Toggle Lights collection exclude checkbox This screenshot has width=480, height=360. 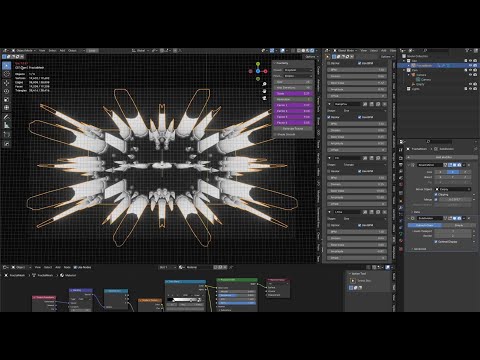[466, 89]
